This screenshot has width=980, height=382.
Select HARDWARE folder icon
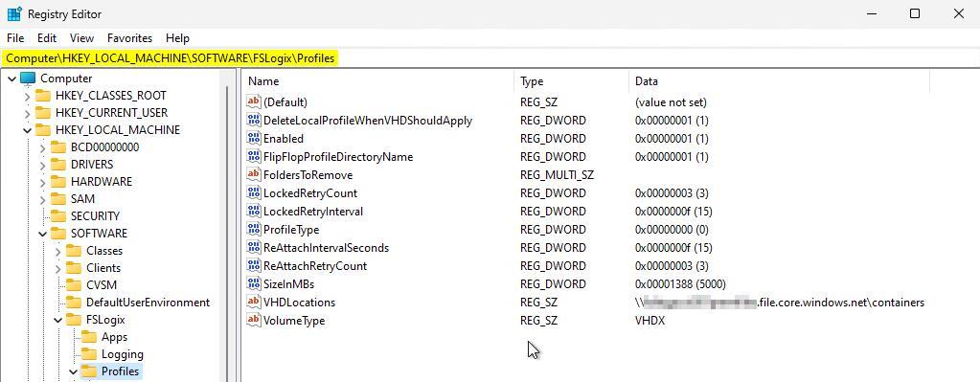[58, 182]
